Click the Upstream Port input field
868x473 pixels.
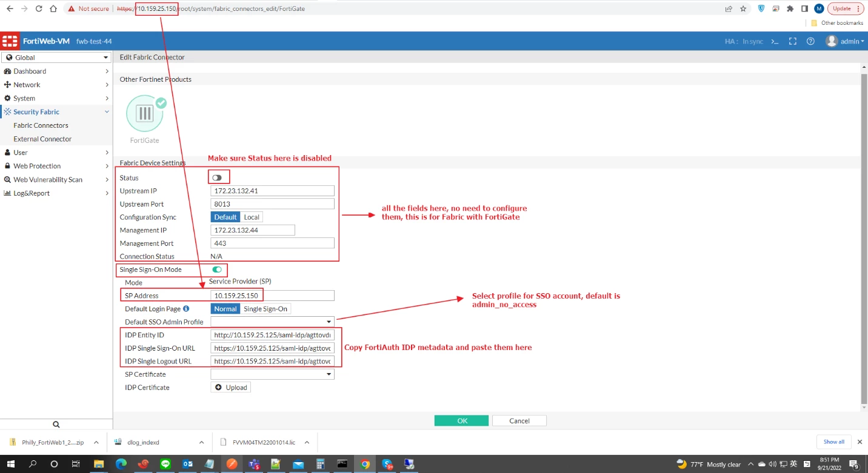272,204
